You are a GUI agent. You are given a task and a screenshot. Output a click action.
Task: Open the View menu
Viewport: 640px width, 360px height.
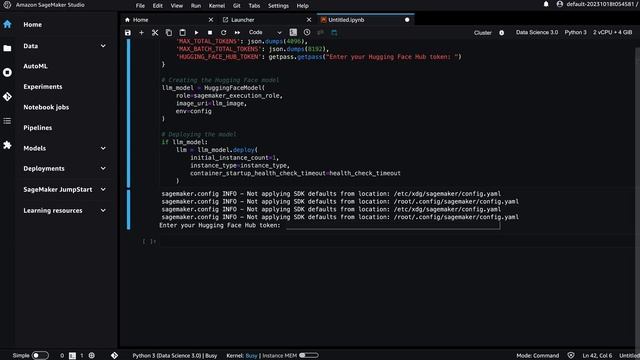tap(177, 6)
